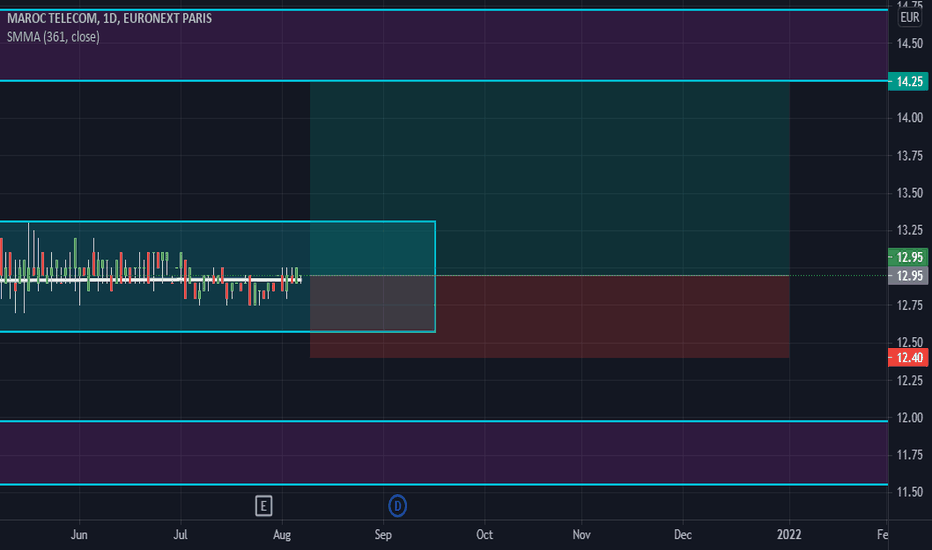Click the earnings 'E' marker icon
The height and width of the screenshot is (550, 932).
263,506
